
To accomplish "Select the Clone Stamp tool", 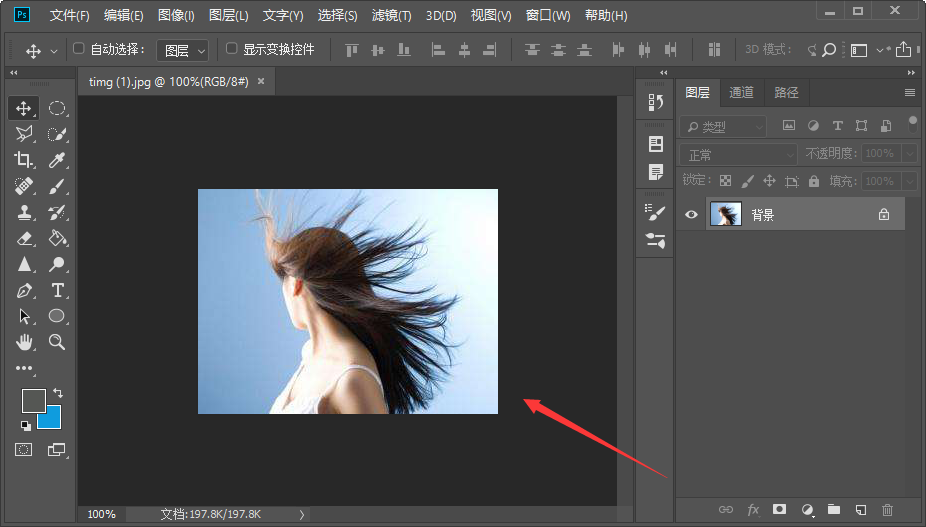I will 24,212.
